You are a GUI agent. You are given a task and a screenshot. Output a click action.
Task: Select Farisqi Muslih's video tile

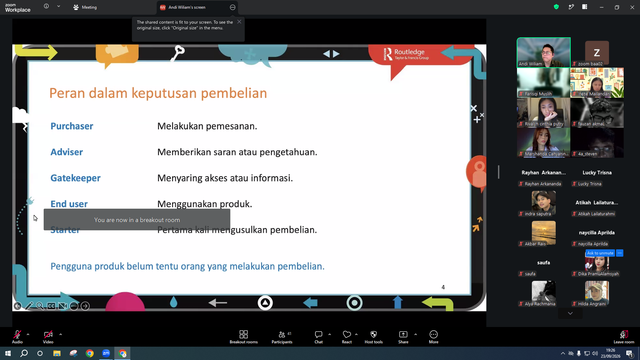[x=544, y=82]
